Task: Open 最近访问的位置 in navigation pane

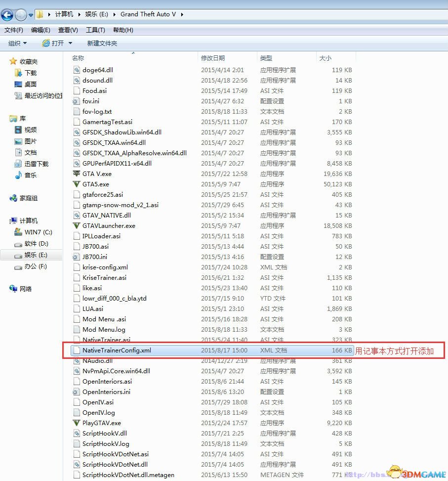Action: tap(39, 95)
